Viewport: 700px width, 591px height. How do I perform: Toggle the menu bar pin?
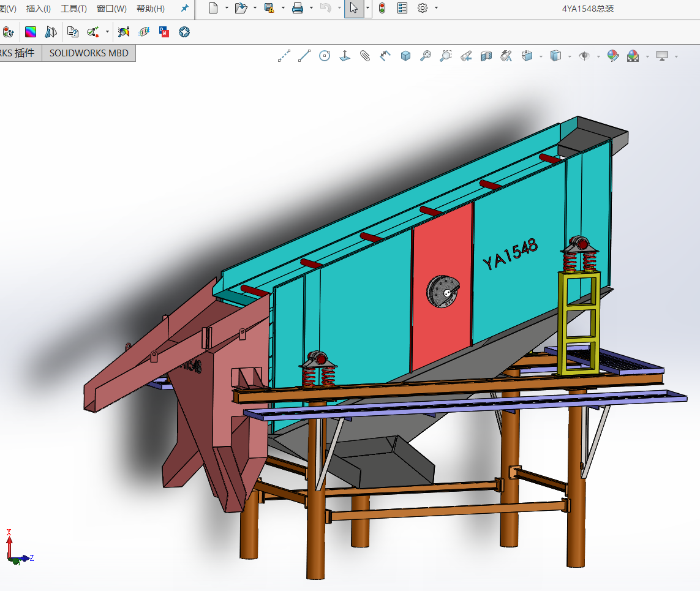pos(184,9)
